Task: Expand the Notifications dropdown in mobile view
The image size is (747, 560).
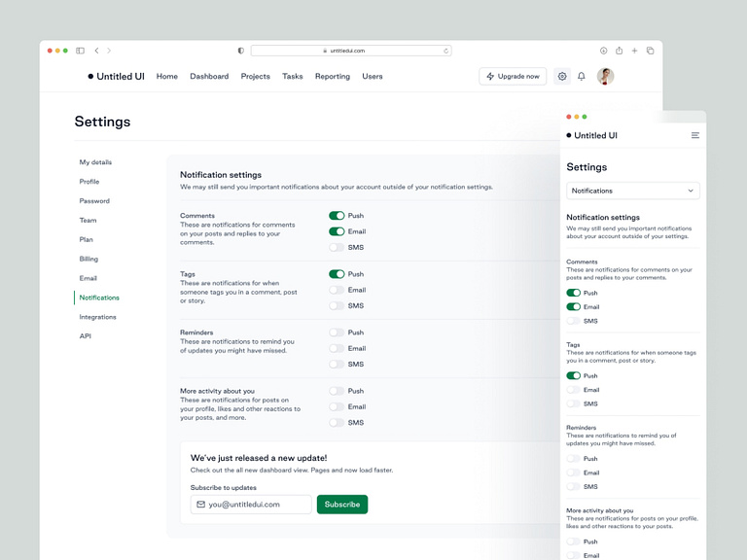Action: tap(632, 191)
